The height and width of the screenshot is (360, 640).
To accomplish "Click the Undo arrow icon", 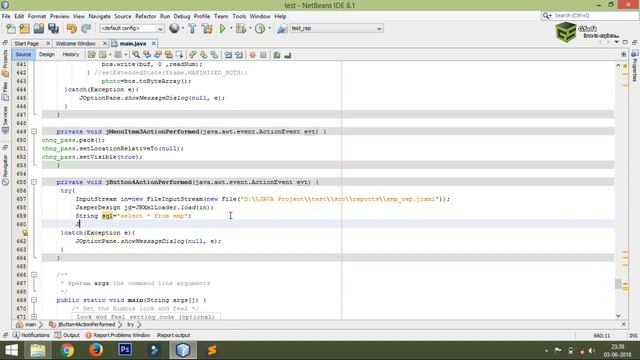I will point(72,29).
